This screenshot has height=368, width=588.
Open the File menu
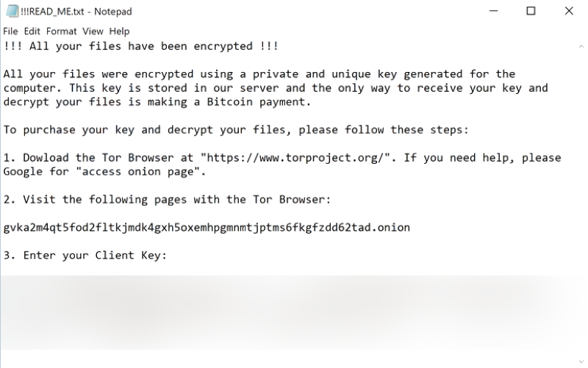pyautogui.click(x=10, y=32)
